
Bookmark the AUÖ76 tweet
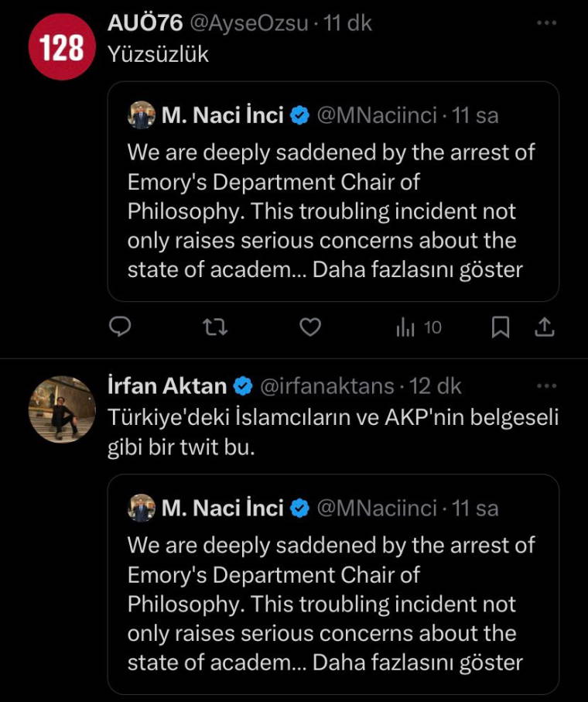click(x=501, y=327)
